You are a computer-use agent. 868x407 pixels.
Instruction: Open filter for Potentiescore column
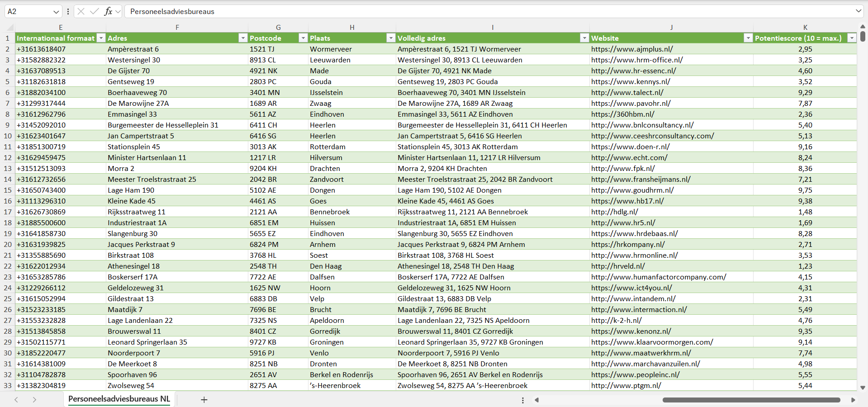pos(852,38)
